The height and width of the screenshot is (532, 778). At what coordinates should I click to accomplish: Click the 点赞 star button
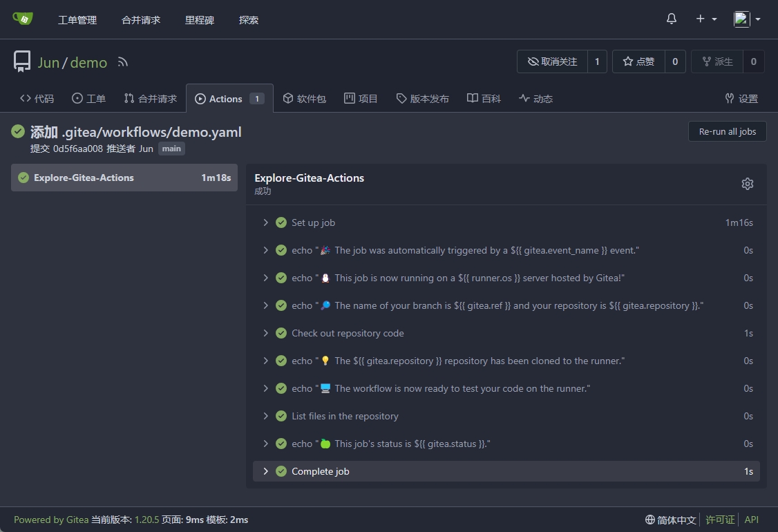pyautogui.click(x=638, y=61)
